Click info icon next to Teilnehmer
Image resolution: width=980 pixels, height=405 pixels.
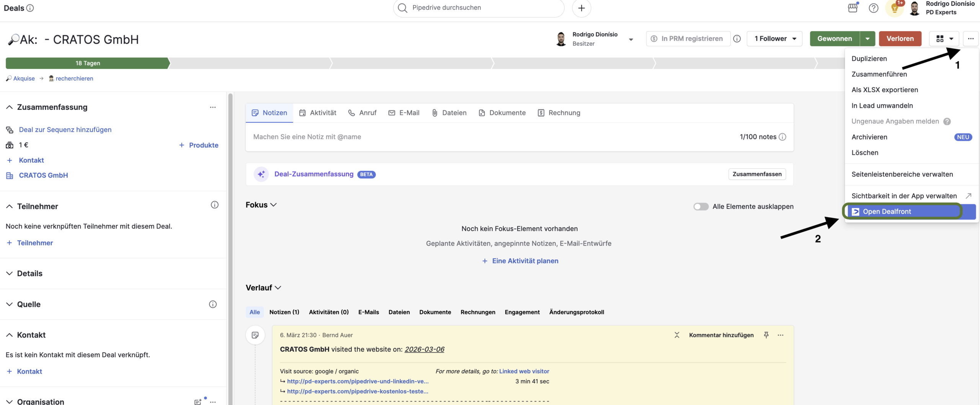coord(214,205)
